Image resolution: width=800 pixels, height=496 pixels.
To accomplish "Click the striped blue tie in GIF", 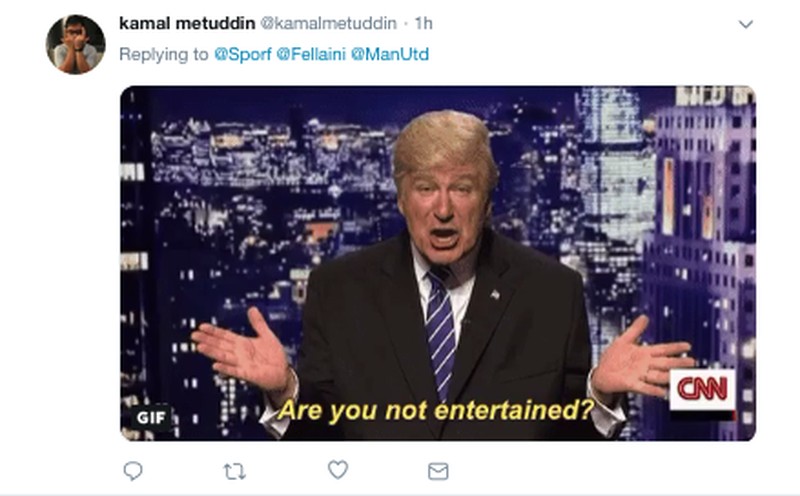I will click(440, 332).
